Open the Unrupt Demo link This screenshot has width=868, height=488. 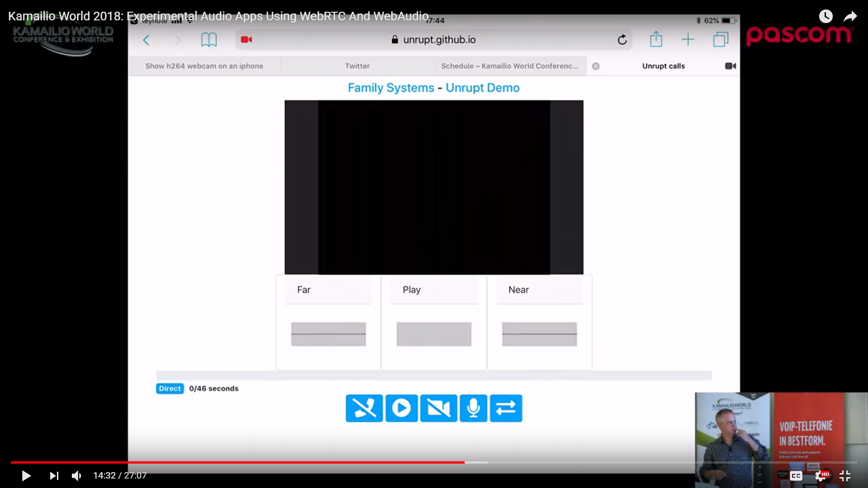coord(482,88)
